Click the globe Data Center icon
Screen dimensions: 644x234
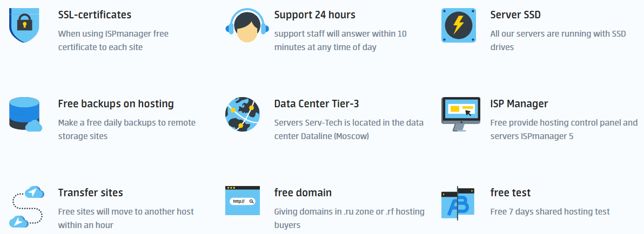[x=243, y=114]
